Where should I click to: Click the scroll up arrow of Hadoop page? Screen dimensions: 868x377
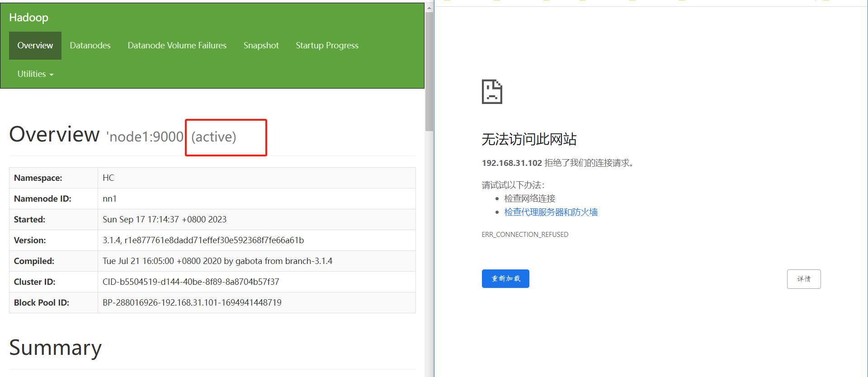point(429,8)
